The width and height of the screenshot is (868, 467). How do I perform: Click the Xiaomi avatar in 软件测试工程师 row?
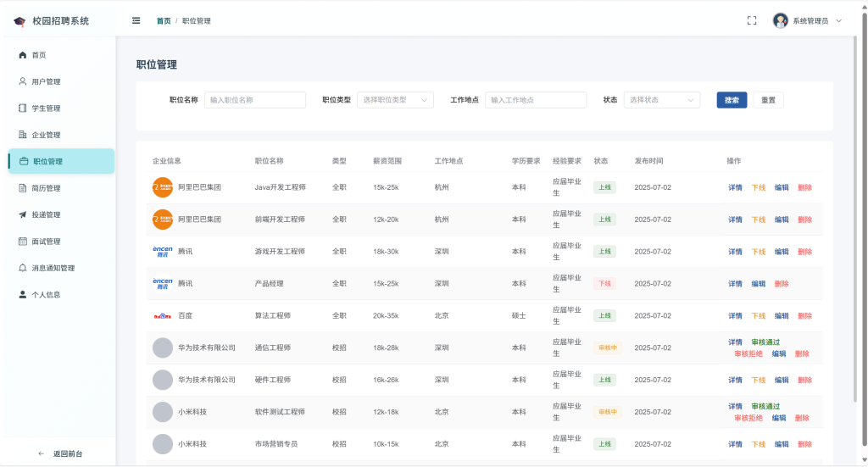click(163, 412)
